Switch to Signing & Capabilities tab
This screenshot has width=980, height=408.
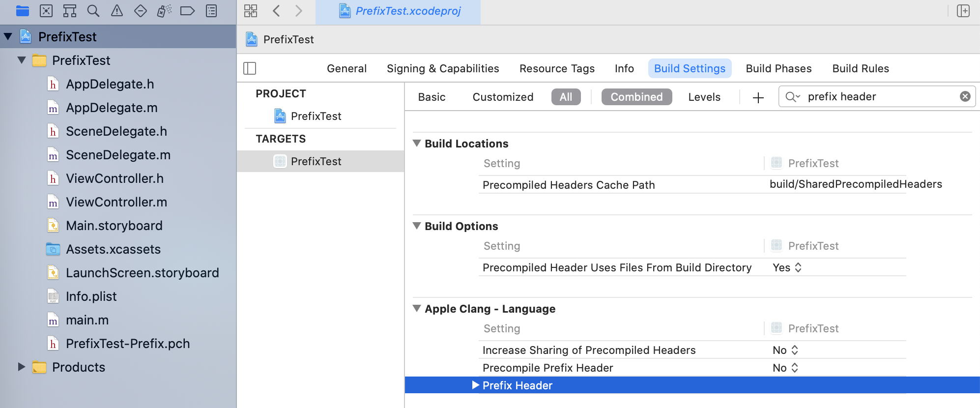point(443,68)
